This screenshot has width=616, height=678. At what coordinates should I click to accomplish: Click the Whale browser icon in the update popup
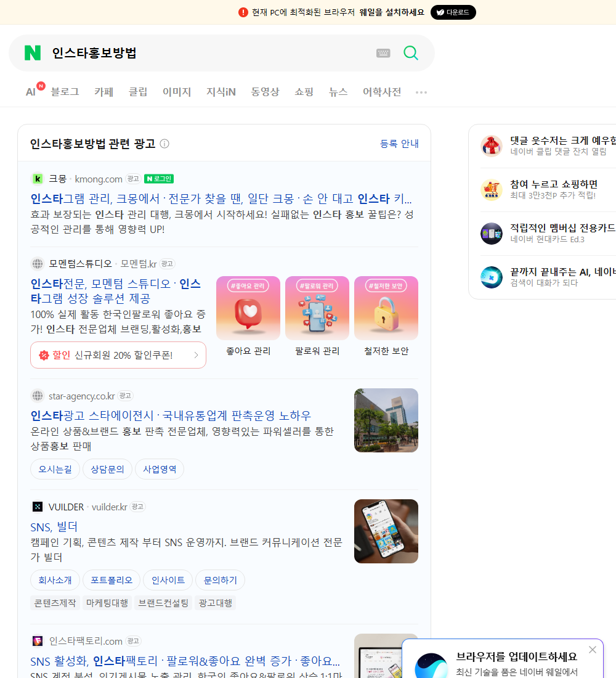pyautogui.click(x=431, y=666)
